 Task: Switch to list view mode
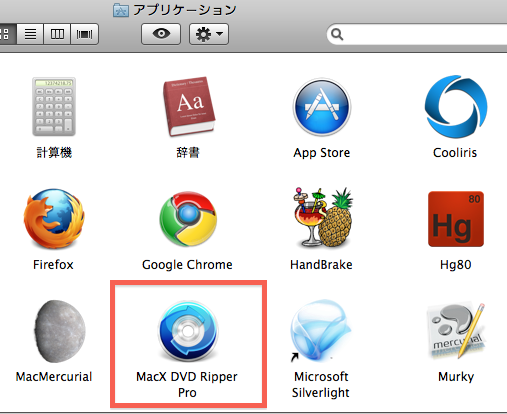click(x=30, y=34)
